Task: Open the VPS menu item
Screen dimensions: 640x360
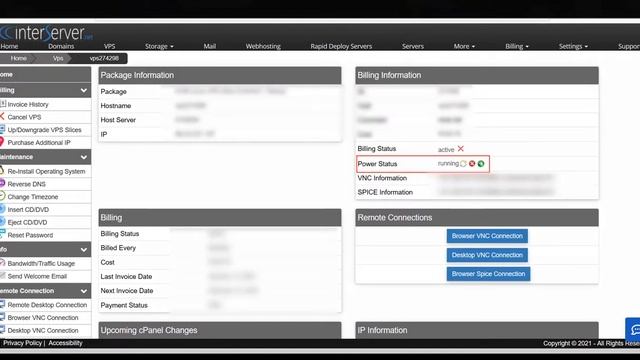Action: pyautogui.click(x=109, y=47)
